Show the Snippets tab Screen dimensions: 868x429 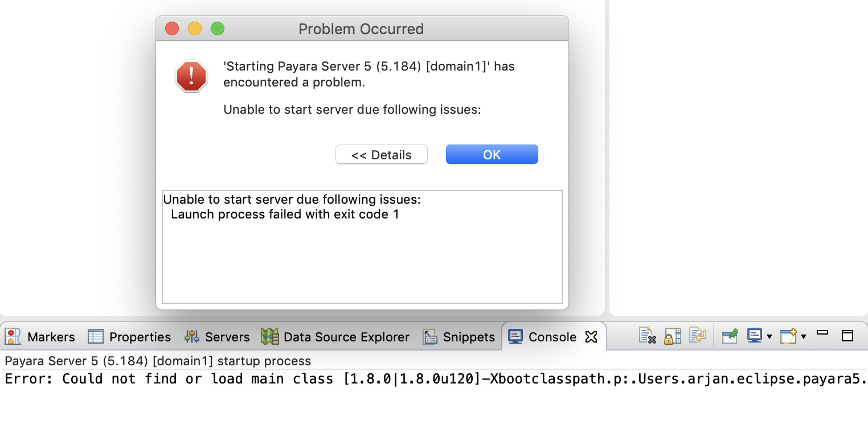pos(458,337)
